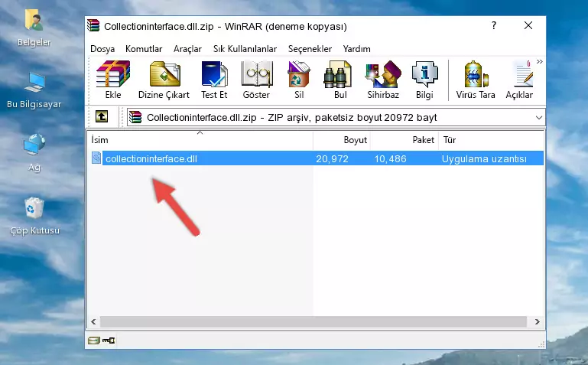
Task: Show archive Bilgi information
Action: 424,80
